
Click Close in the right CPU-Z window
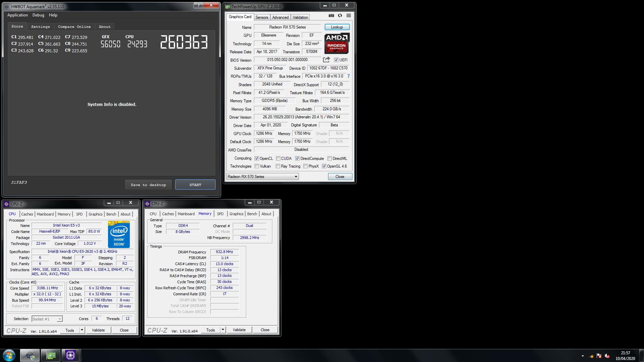[x=265, y=330]
